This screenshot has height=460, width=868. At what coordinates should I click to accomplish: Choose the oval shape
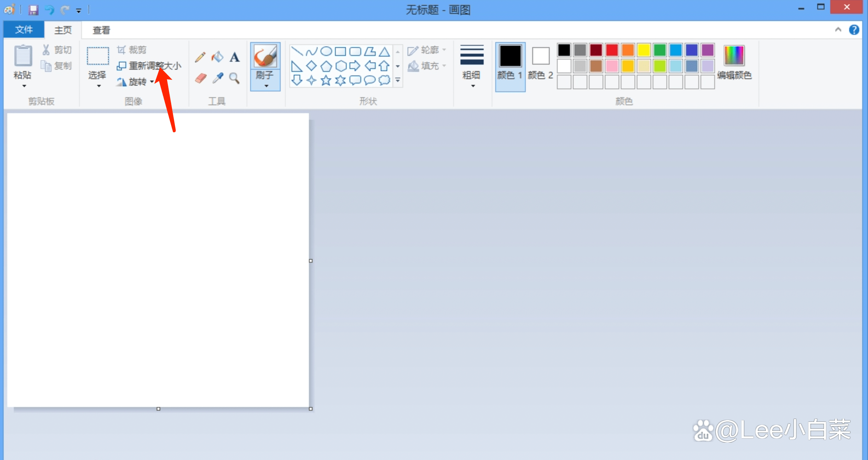click(326, 51)
